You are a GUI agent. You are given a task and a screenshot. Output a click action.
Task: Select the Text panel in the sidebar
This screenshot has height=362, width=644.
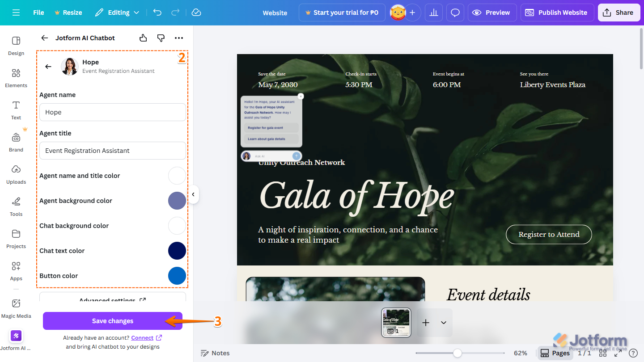tap(16, 110)
